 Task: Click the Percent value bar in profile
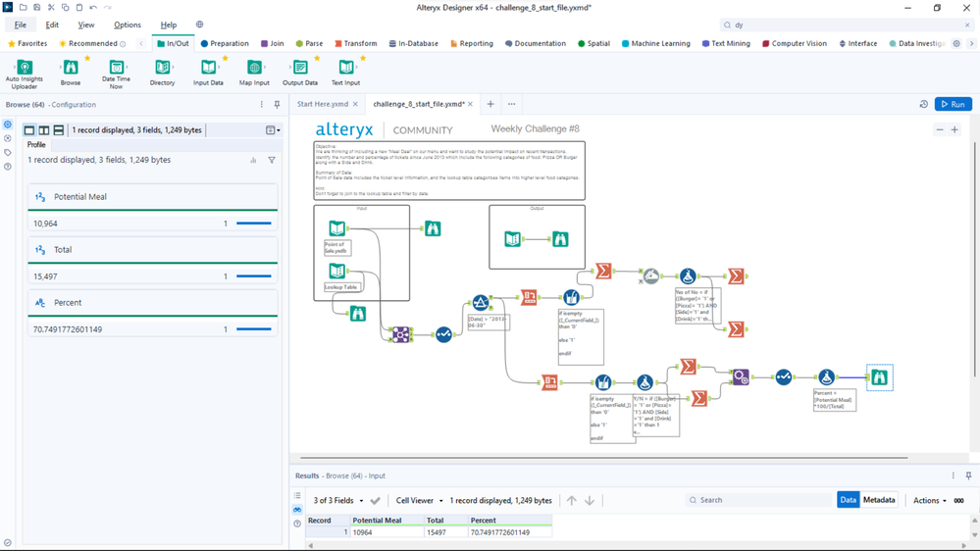coord(254,329)
